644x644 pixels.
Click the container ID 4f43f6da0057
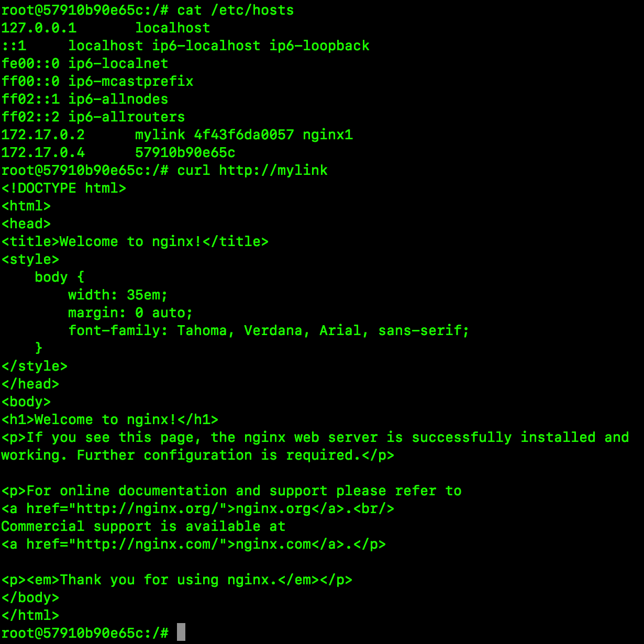point(244,135)
